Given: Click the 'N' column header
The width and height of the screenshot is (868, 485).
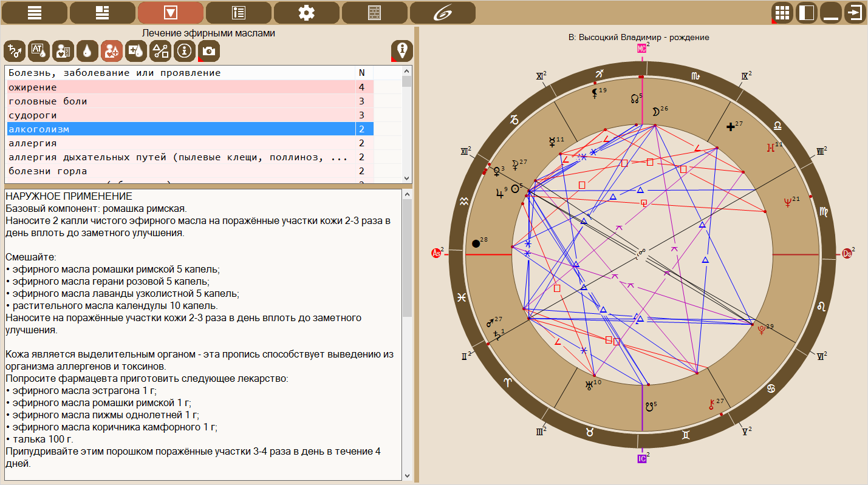Looking at the screenshot, I should click(362, 73).
